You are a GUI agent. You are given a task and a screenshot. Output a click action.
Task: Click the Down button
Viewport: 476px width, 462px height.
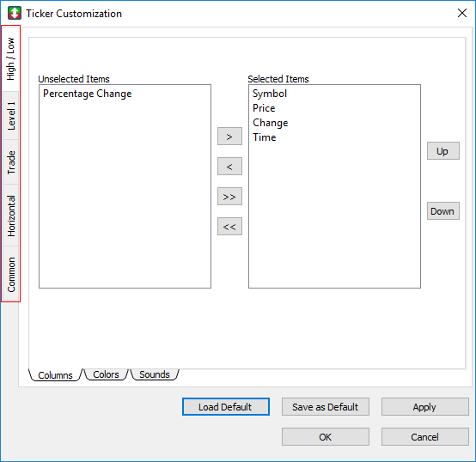point(442,211)
